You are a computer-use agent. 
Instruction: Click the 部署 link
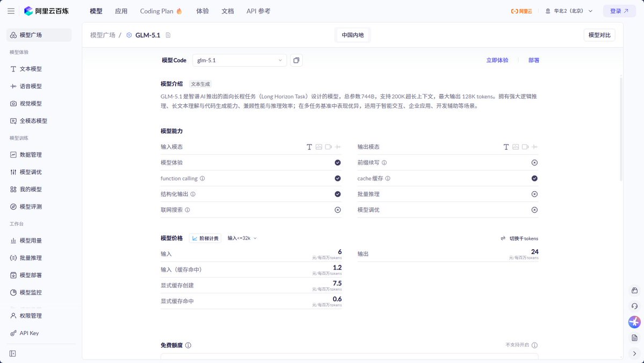pos(533,60)
